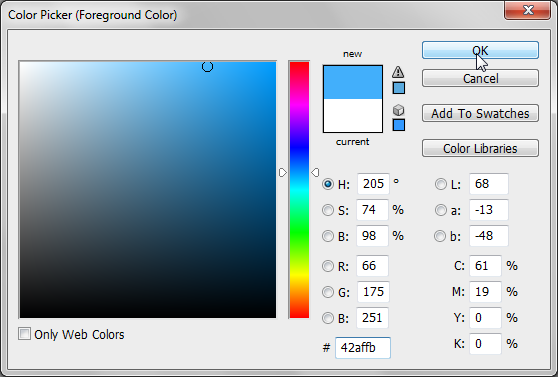This screenshot has width=558, height=377.
Task: Select the L lightness radio button
Action: (441, 184)
